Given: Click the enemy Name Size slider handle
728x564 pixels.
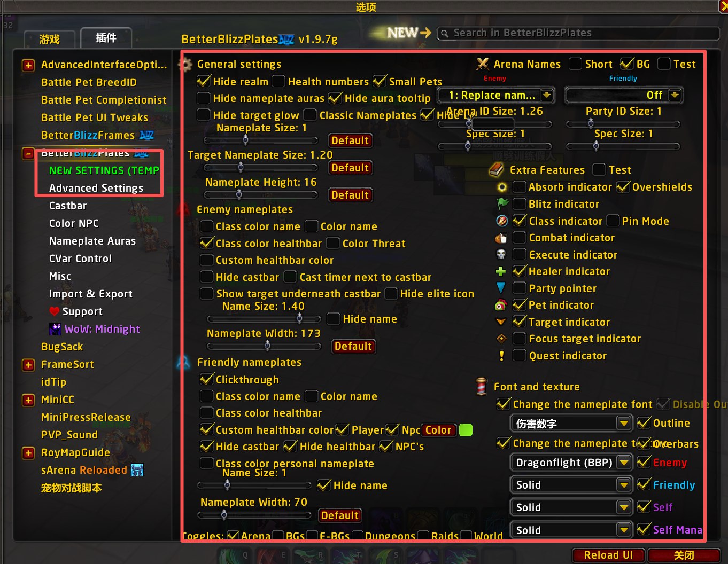Looking at the screenshot, I should coord(299,318).
